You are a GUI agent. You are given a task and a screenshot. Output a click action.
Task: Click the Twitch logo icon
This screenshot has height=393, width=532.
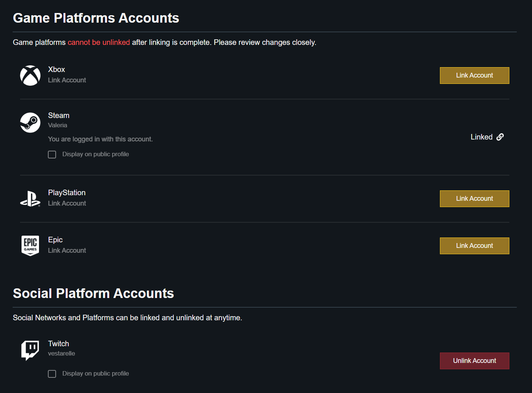click(x=30, y=350)
